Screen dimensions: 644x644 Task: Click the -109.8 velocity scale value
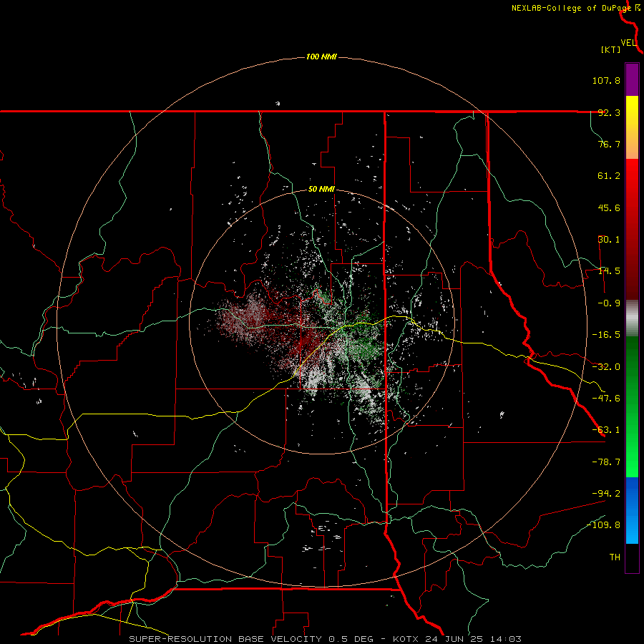click(603, 525)
